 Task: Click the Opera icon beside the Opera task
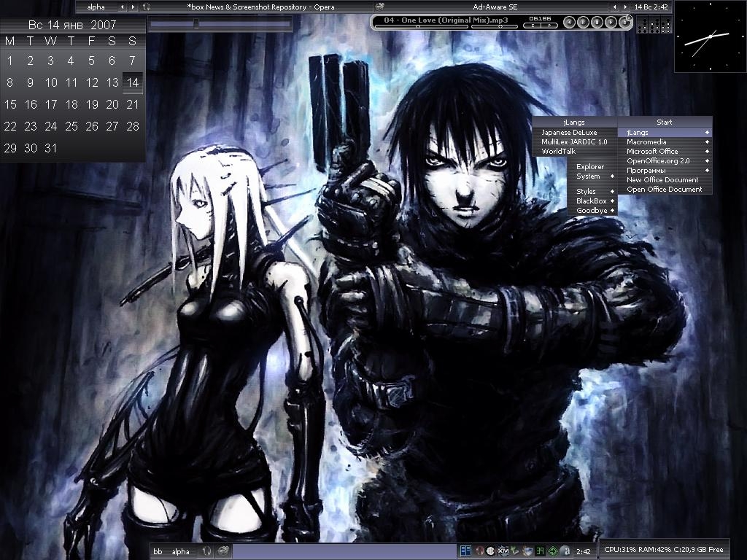click(146, 7)
